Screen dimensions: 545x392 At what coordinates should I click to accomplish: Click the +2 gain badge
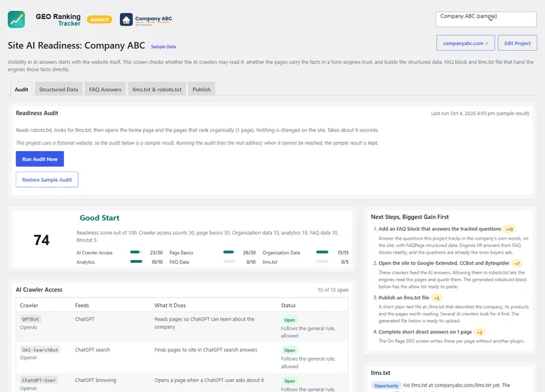click(x=480, y=332)
